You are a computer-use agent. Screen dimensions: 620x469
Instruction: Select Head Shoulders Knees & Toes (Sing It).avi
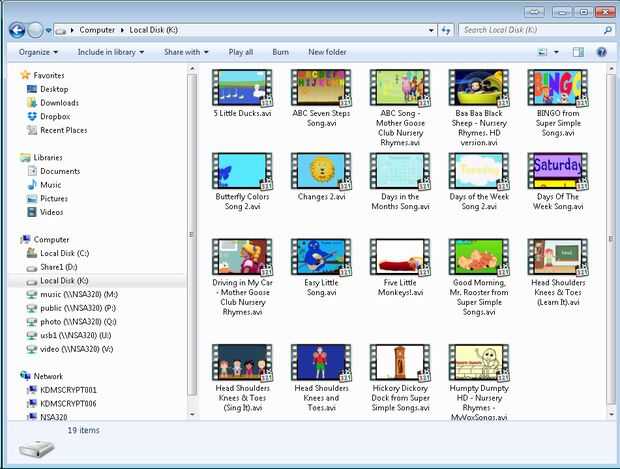pos(242,378)
